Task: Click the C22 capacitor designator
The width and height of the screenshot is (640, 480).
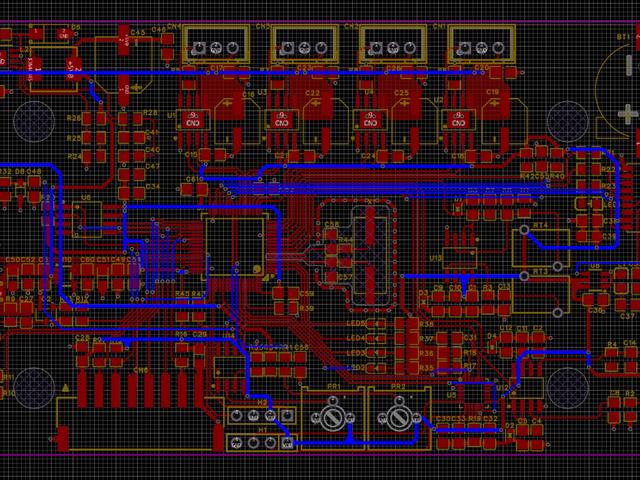Action: (x=313, y=93)
